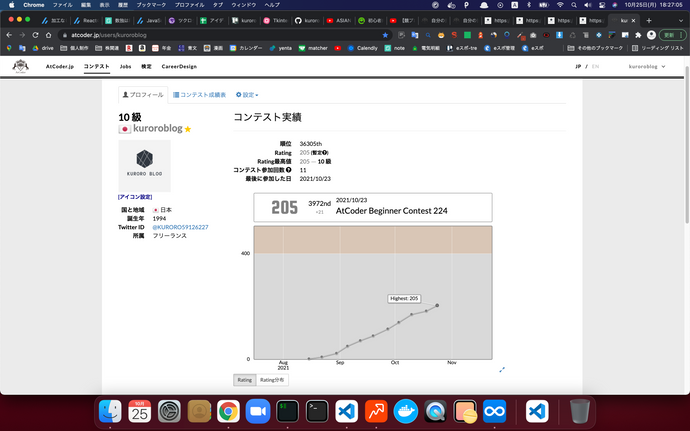Reload the page with the refresh icon
The height and width of the screenshot is (431, 690).
click(35, 35)
